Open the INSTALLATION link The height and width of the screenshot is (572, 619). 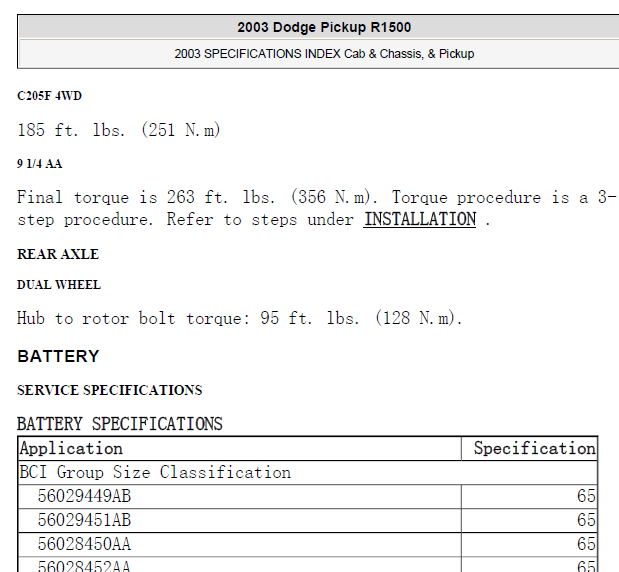tap(420, 219)
